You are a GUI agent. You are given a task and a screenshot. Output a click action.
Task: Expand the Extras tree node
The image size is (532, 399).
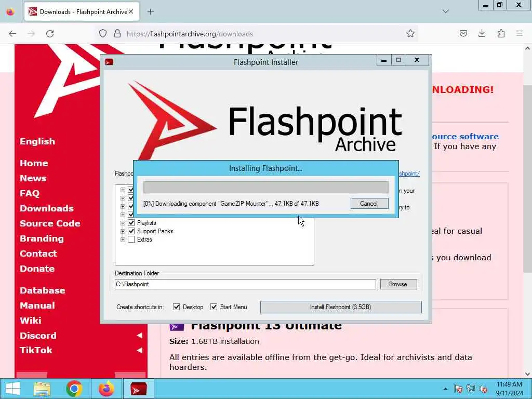[123, 240]
